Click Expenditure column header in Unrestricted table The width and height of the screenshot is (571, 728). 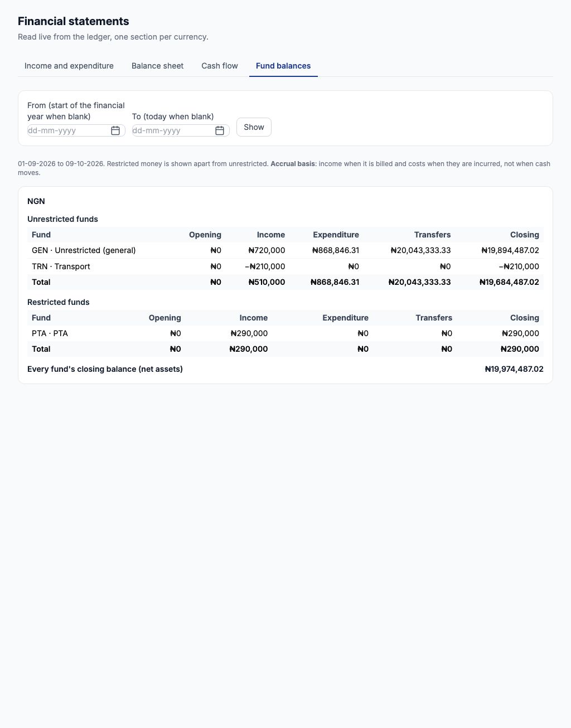336,235
